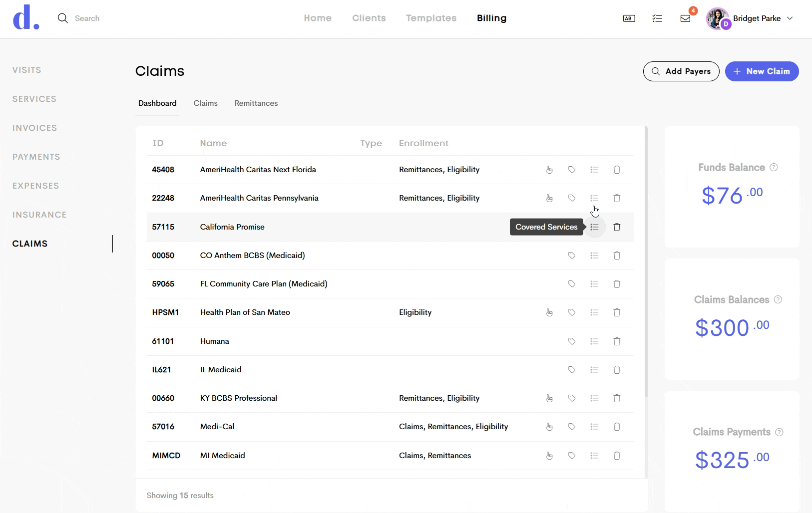Click the Add Payers button
The width and height of the screenshot is (812, 513).
point(681,71)
